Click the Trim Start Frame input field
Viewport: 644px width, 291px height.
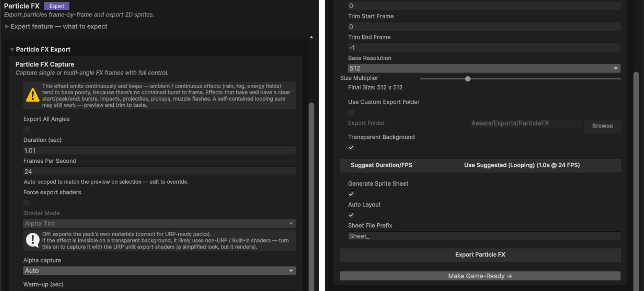(484, 27)
